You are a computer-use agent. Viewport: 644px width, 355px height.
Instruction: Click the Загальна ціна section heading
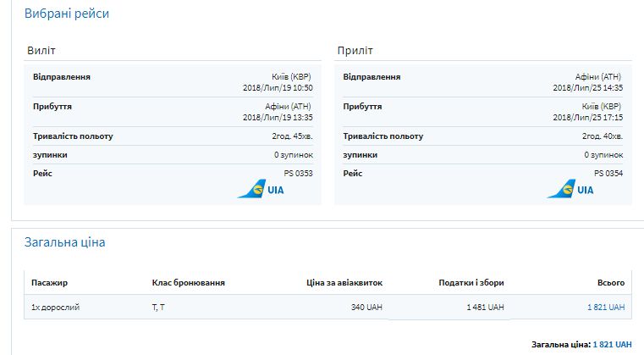point(64,242)
